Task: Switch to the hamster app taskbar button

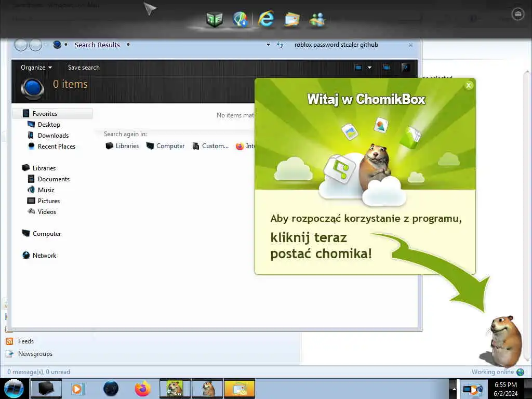Action: pos(207,389)
